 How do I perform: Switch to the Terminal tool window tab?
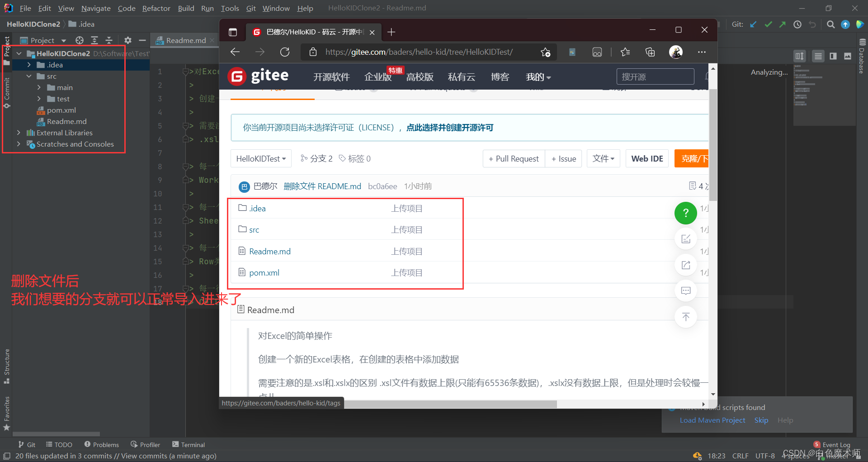pos(189,445)
